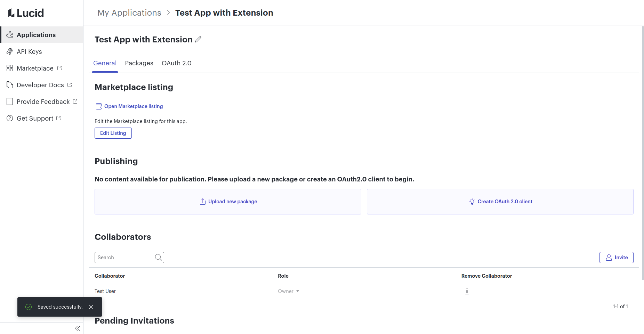The width and height of the screenshot is (644, 334).
Task: Click Create OAuth 2.0 client
Action: 500,202
